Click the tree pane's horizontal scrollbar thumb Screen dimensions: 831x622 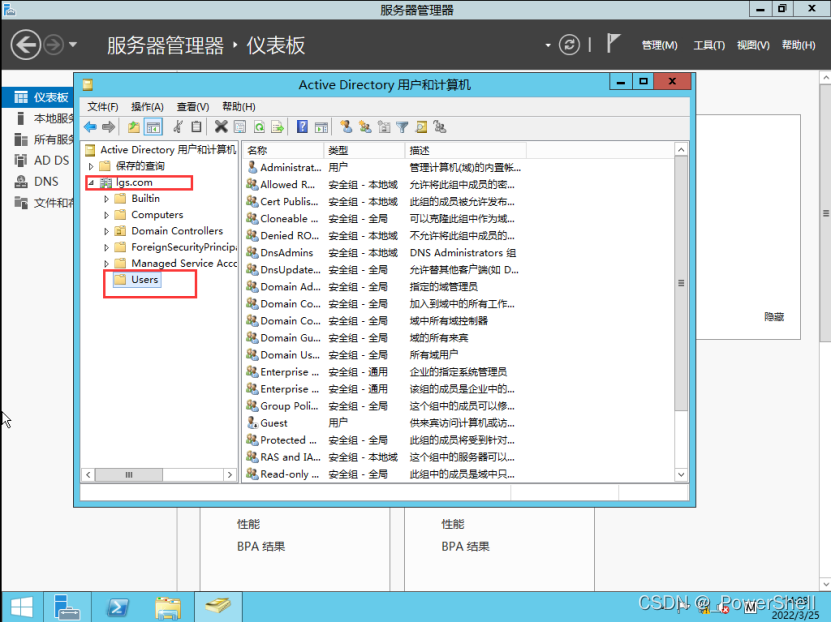(x=129, y=475)
